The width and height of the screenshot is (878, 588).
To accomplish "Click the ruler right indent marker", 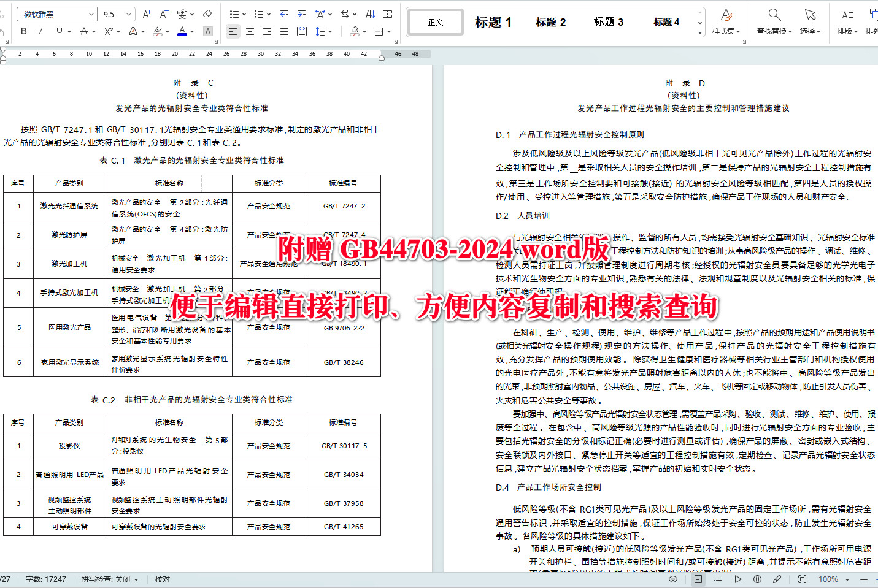I will tap(382, 58).
